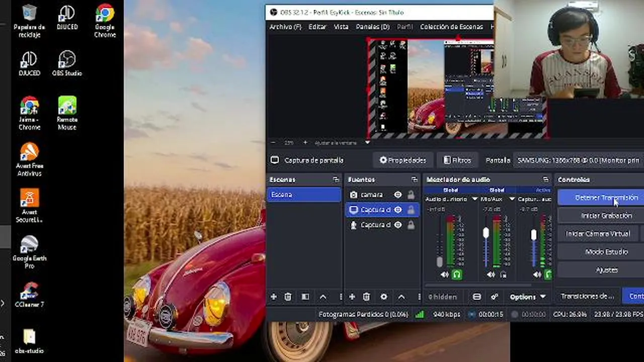Open the OBS Studio desktop shortcut
Screen dimensions: 644x362
[67, 63]
